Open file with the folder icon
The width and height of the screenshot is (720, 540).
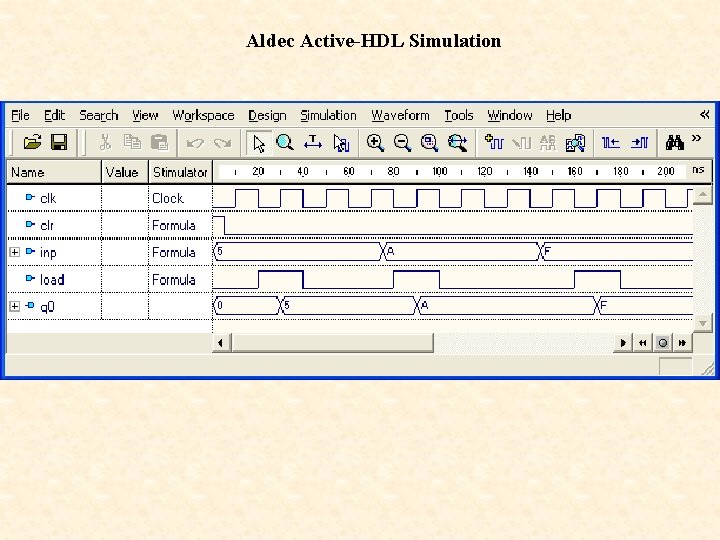point(32,143)
